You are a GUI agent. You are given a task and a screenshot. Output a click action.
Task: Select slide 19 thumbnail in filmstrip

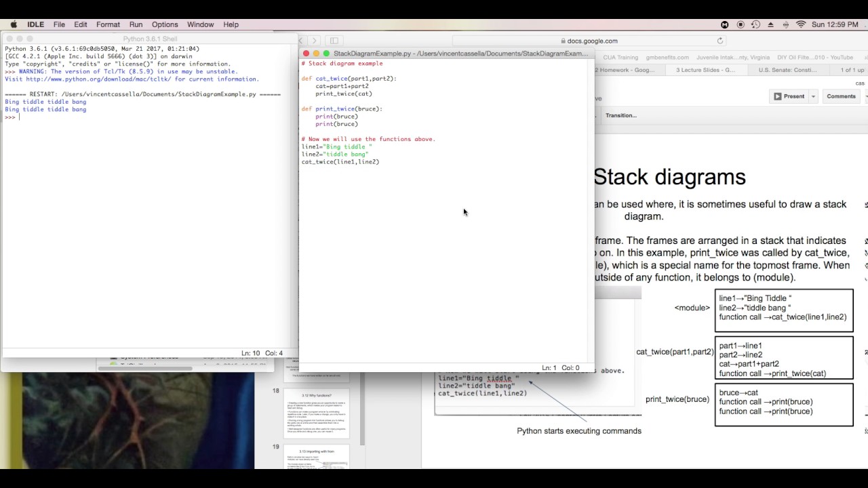coord(317,457)
